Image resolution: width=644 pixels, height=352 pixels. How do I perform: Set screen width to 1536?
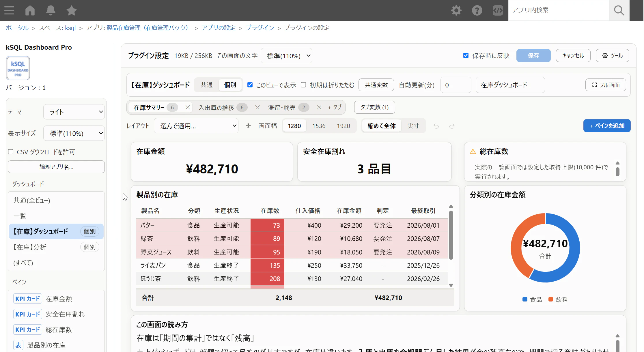(319, 126)
